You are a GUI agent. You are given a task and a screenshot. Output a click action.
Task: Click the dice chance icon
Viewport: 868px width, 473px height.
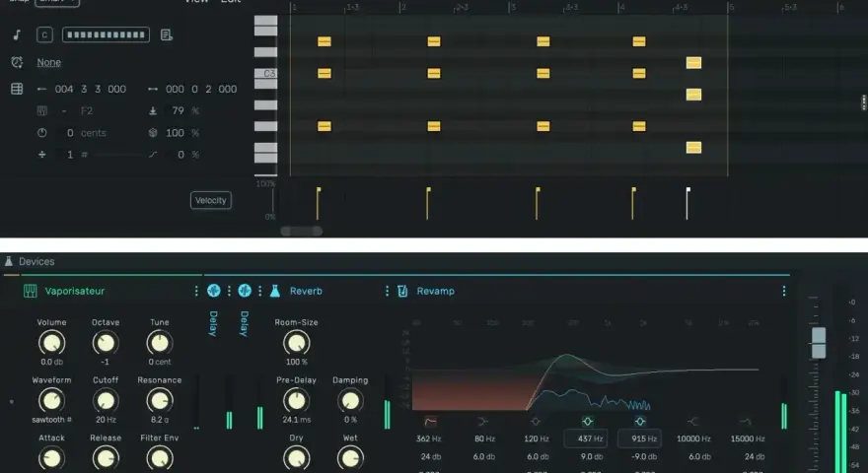153,133
